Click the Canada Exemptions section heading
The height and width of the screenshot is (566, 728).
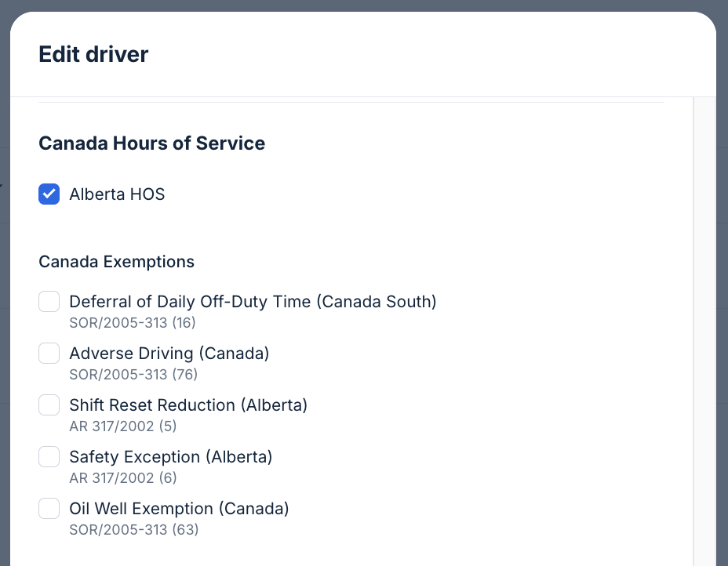[117, 261]
